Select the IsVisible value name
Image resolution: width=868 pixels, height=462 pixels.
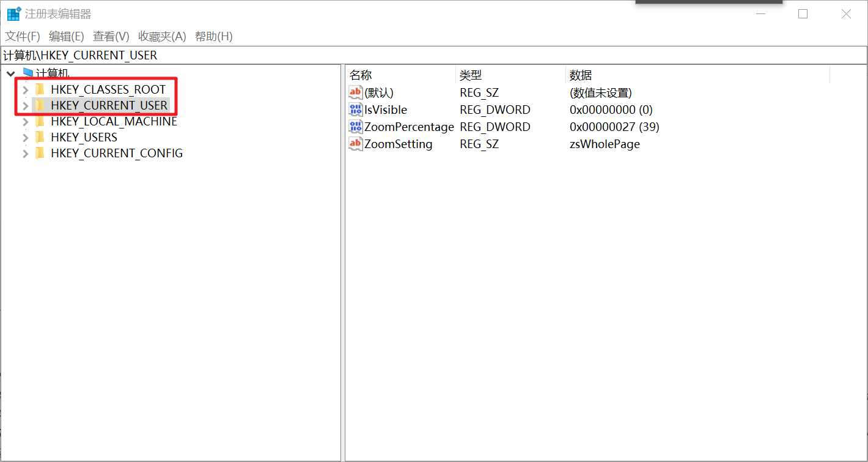pos(386,110)
